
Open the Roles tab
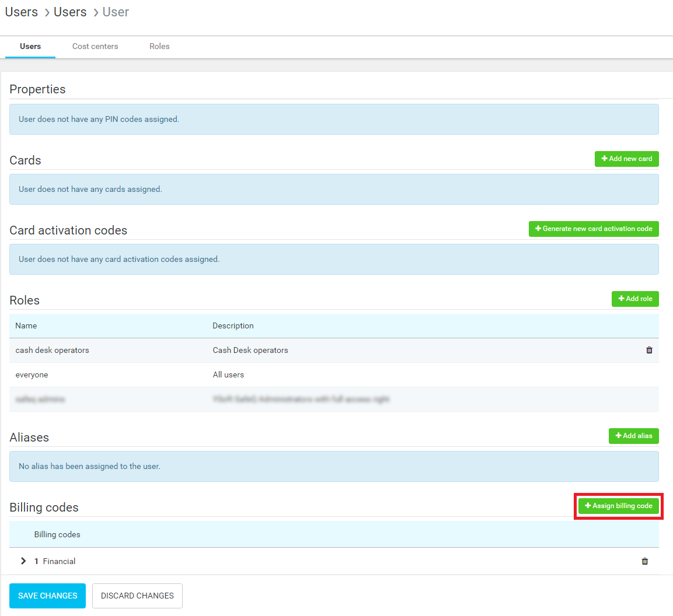click(159, 46)
